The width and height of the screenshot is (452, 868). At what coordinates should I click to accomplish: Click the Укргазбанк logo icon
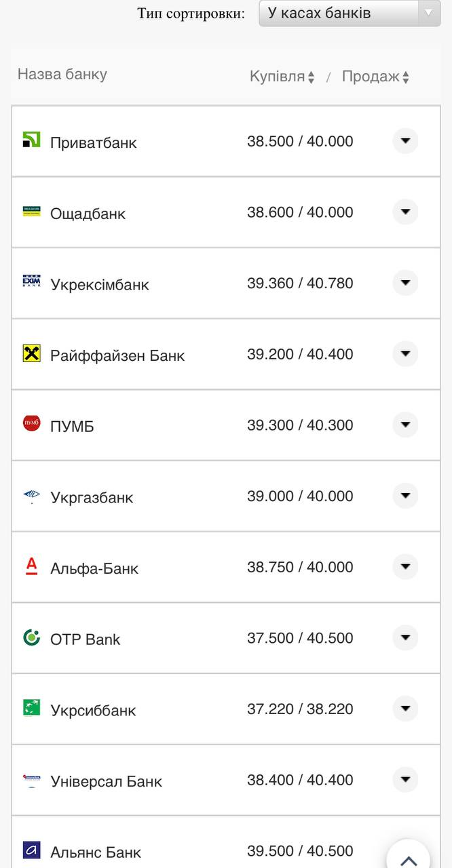(x=31, y=496)
